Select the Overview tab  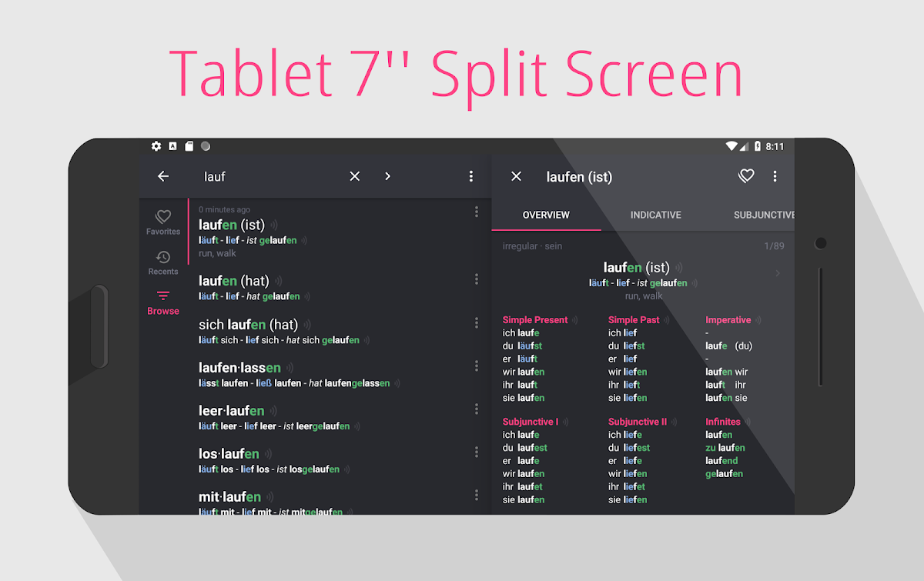(x=546, y=215)
